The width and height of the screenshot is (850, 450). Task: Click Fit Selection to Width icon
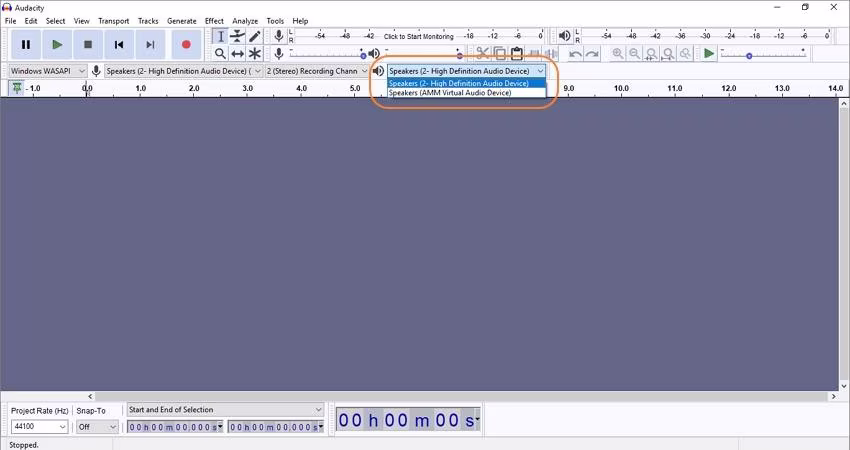coord(652,53)
